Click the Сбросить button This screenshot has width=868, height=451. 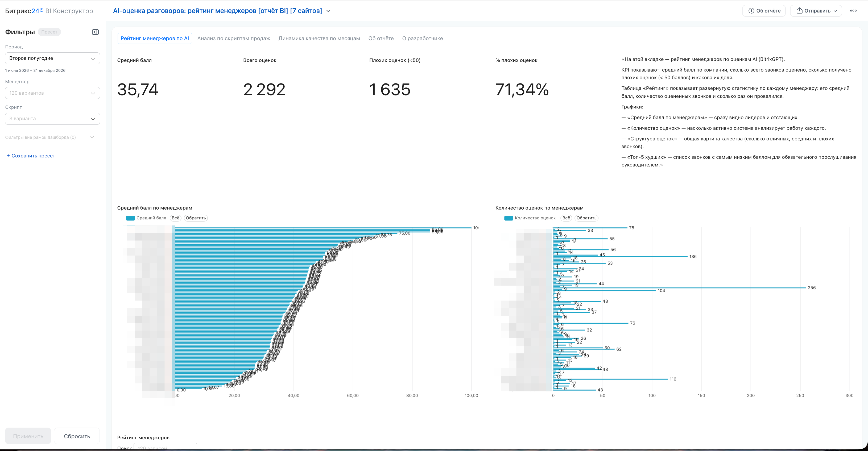77,436
